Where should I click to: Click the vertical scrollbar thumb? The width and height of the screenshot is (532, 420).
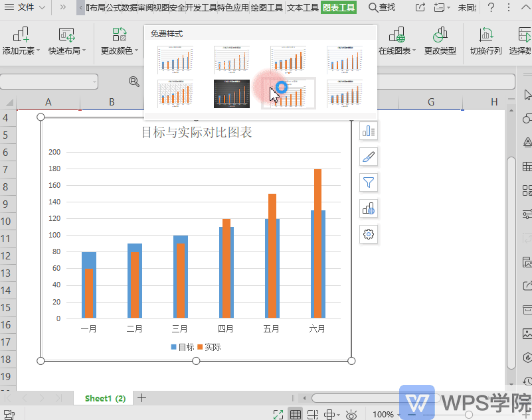click(x=511, y=263)
